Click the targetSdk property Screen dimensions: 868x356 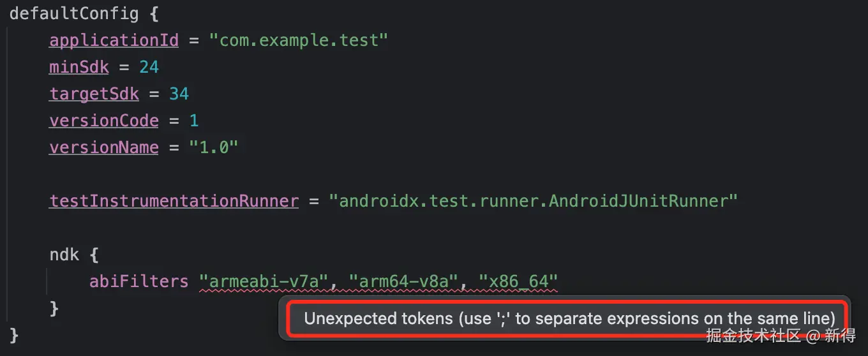click(94, 94)
